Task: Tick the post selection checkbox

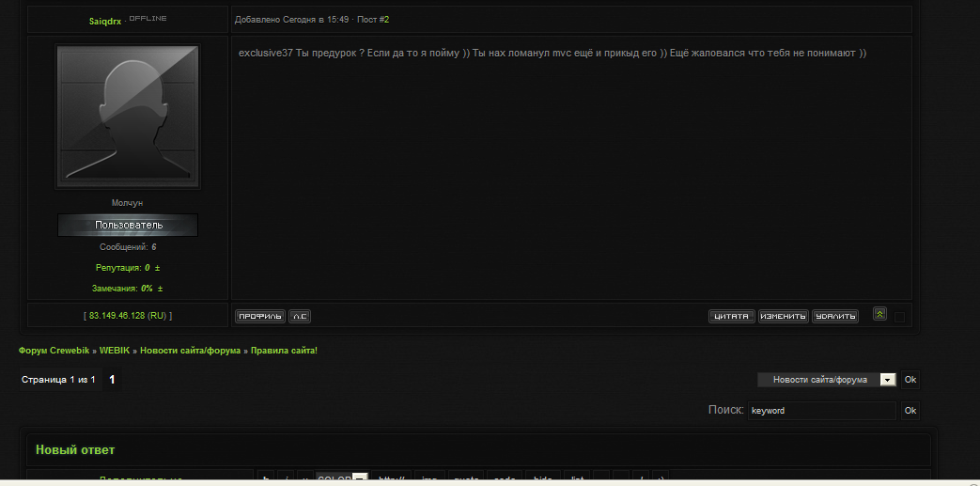Action: tap(899, 317)
